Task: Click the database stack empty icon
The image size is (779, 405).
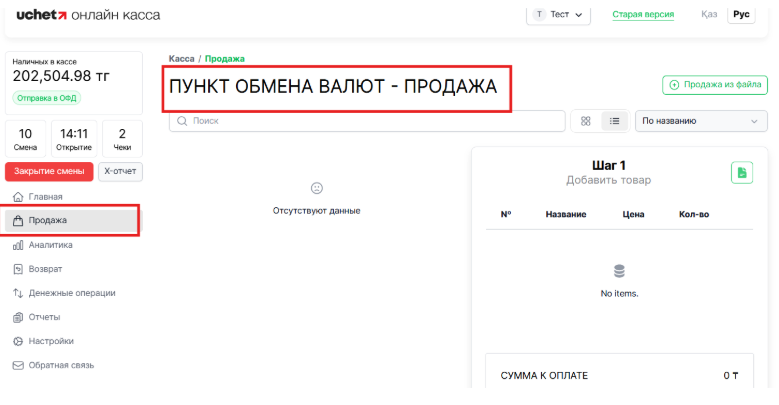Action: [619, 271]
